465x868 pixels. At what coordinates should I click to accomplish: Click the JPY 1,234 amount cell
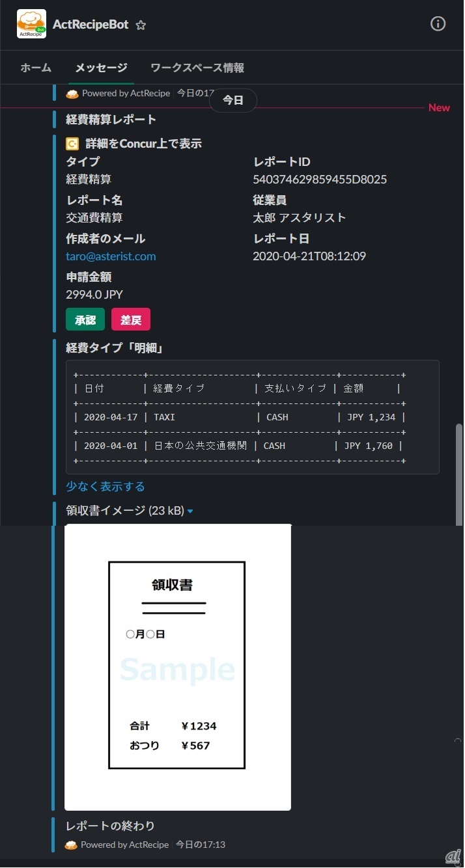[x=371, y=417]
